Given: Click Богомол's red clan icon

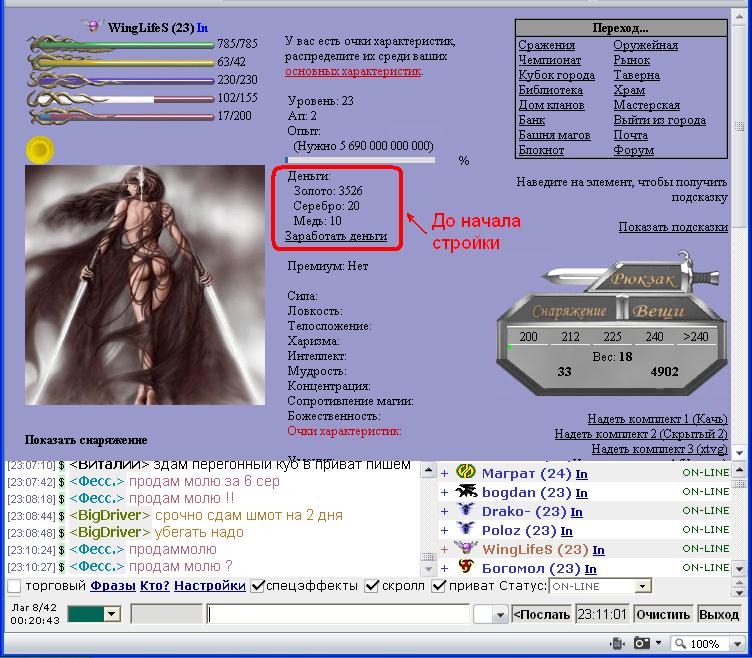Looking at the screenshot, I should pyautogui.click(x=466, y=567).
